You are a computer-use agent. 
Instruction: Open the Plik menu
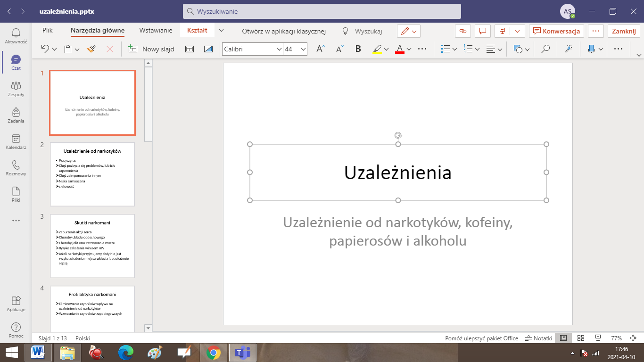click(48, 31)
